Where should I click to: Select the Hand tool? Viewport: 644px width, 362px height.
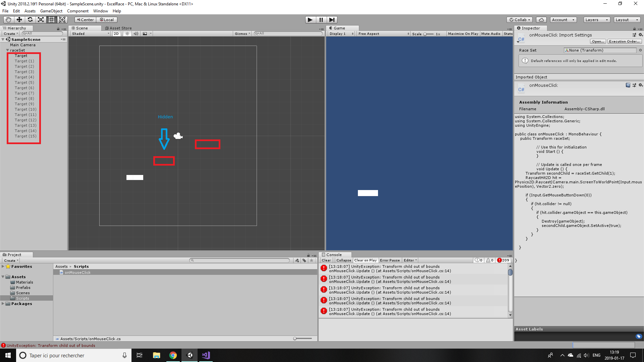point(8,20)
